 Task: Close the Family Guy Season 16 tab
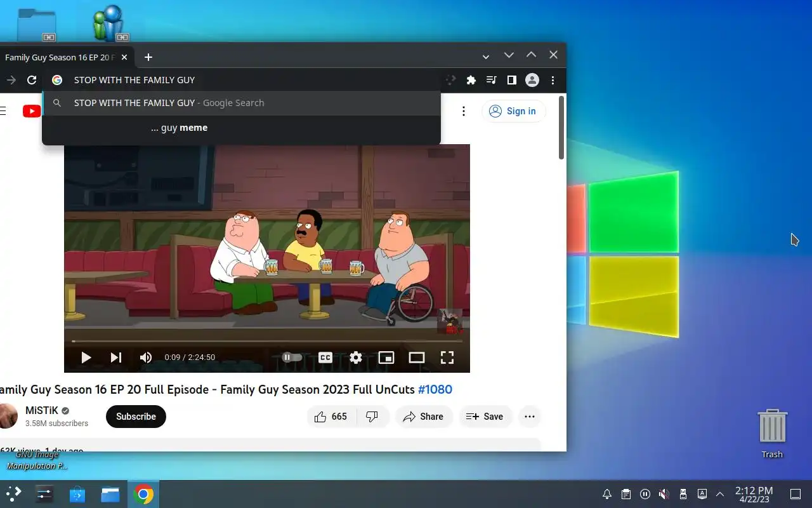pos(124,57)
